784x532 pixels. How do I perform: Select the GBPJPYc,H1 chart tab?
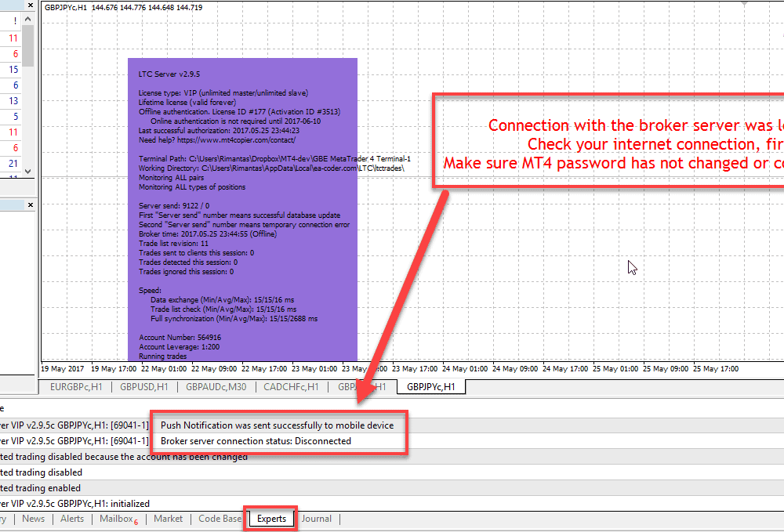(x=431, y=386)
